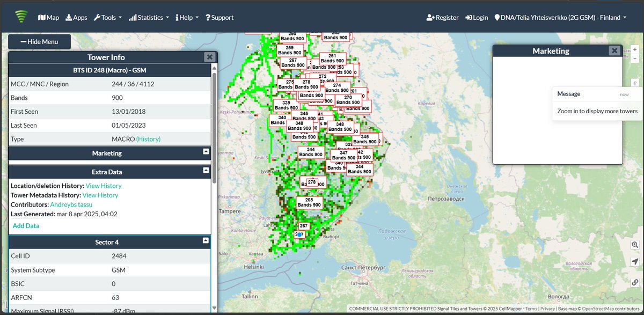Click the BTS ID 248 (Macro) - GSM header

coord(110,70)
